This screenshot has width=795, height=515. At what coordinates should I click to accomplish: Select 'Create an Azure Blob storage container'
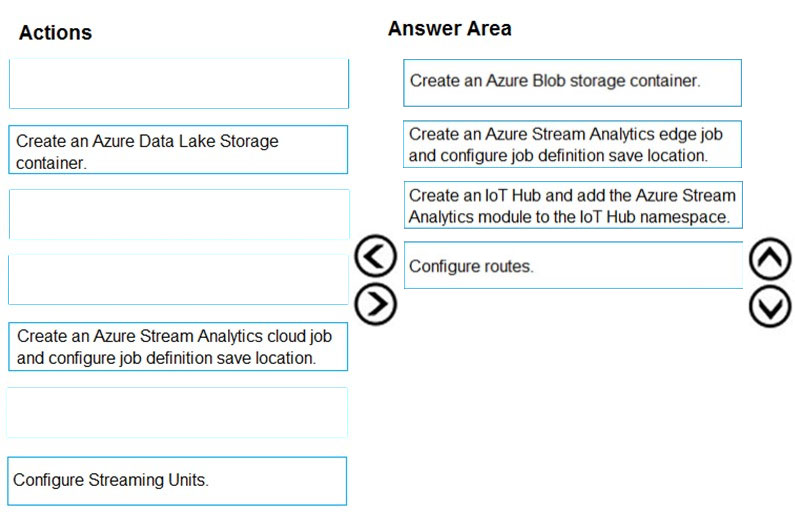click(x=572, y=83)
